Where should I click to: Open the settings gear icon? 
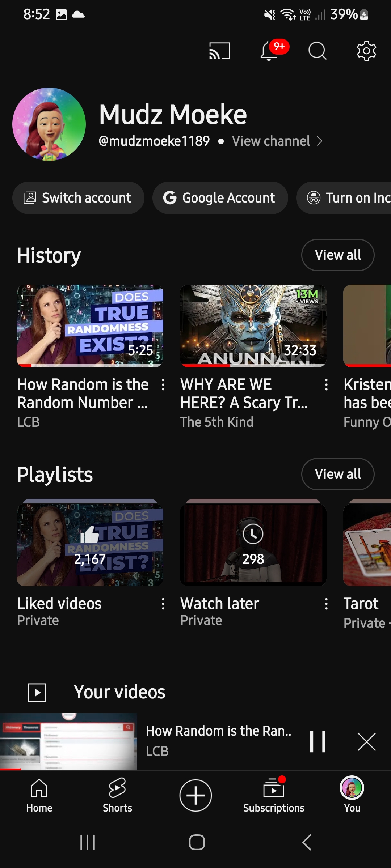(x=366, y=51)
